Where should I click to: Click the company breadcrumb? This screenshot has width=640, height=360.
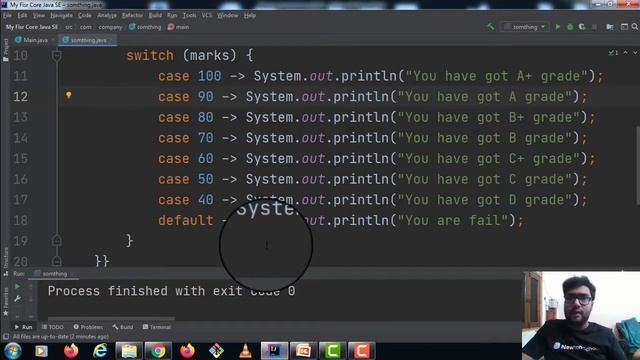[110, 27]
